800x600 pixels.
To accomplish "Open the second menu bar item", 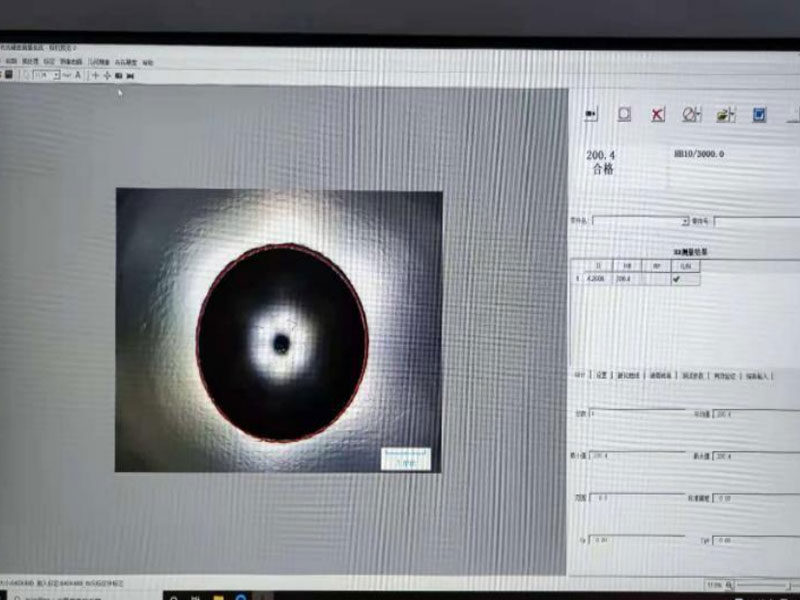I will coord(30,61).
